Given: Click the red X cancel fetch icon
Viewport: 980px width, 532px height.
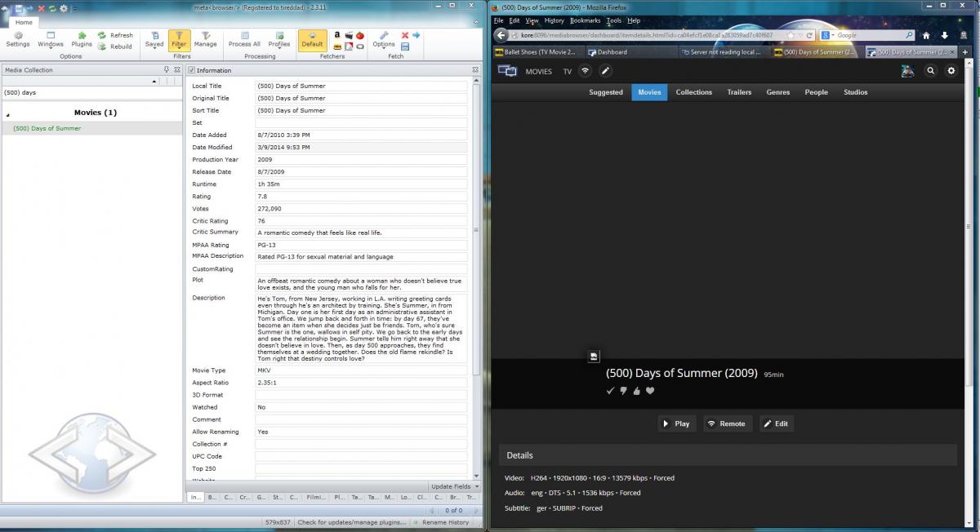Looking at the screenshot, I should pos(405,35).
